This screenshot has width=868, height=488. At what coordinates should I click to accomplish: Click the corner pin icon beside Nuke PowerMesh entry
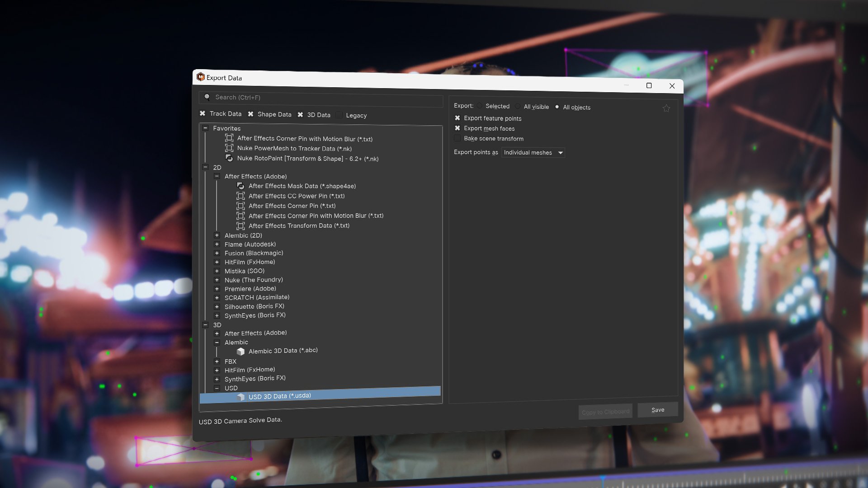pyautogui.click(x=229, y=148)
